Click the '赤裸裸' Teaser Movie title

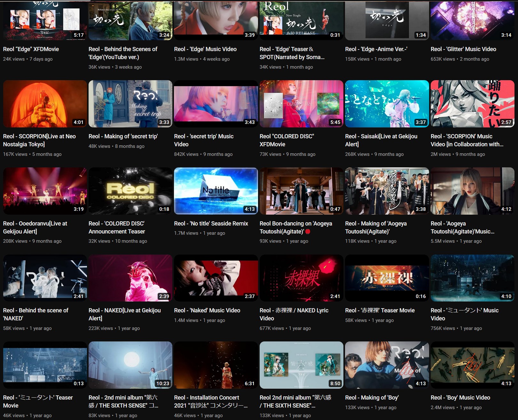(380, 310)
